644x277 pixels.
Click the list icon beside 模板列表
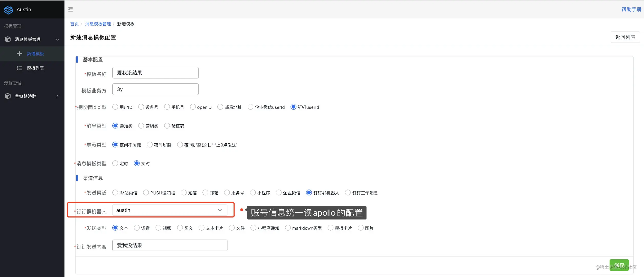20,68
